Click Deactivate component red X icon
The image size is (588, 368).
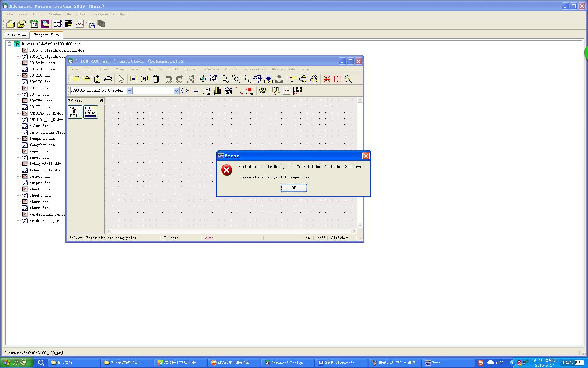(327, 79)
